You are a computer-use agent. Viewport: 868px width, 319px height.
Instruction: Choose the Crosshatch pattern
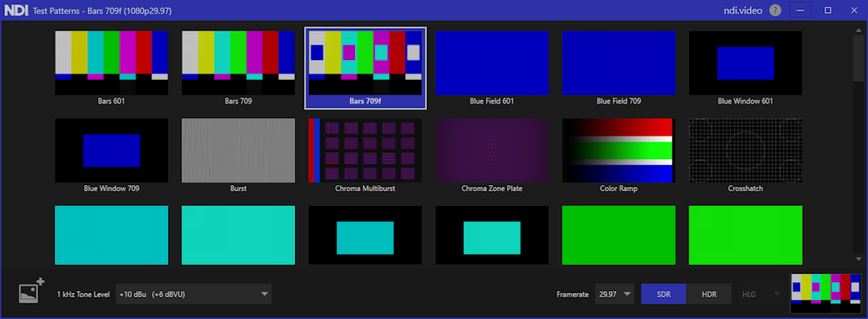click(746, 155)
